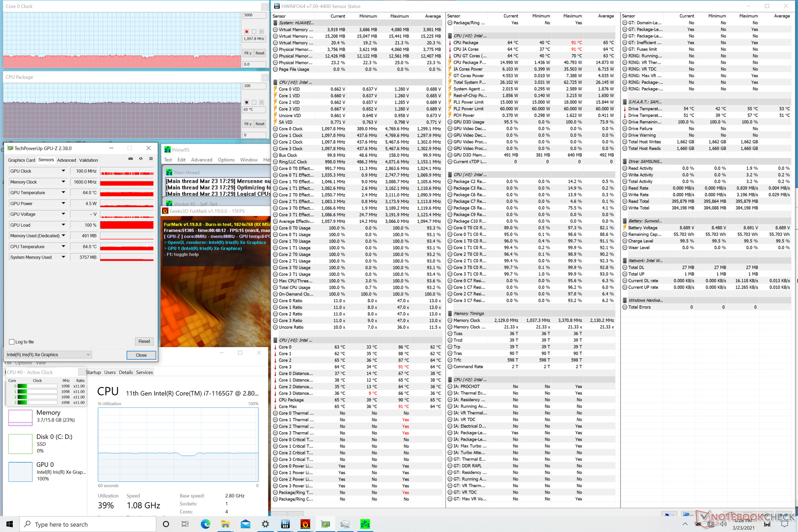
Task: Open the Options menu in Prime95
Action: click(x=226, y=160)
